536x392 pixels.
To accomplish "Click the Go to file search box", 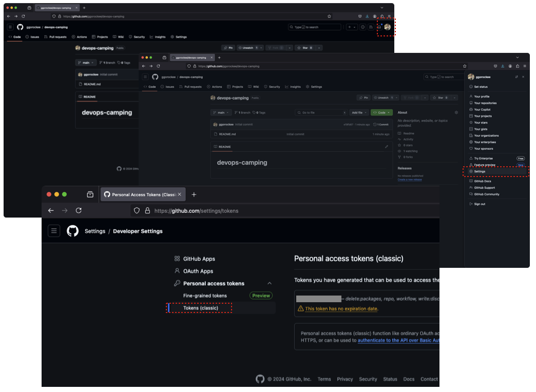I will (321, 113).
